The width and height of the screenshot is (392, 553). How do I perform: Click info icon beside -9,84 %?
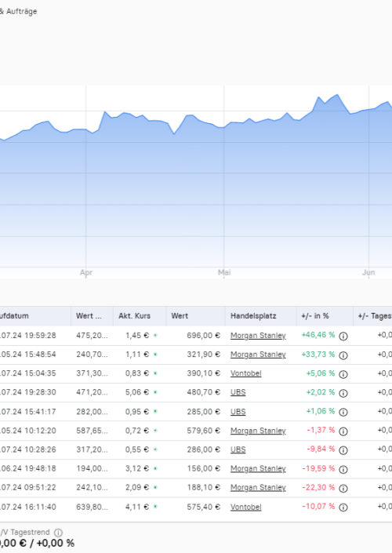tap(343, 450)
